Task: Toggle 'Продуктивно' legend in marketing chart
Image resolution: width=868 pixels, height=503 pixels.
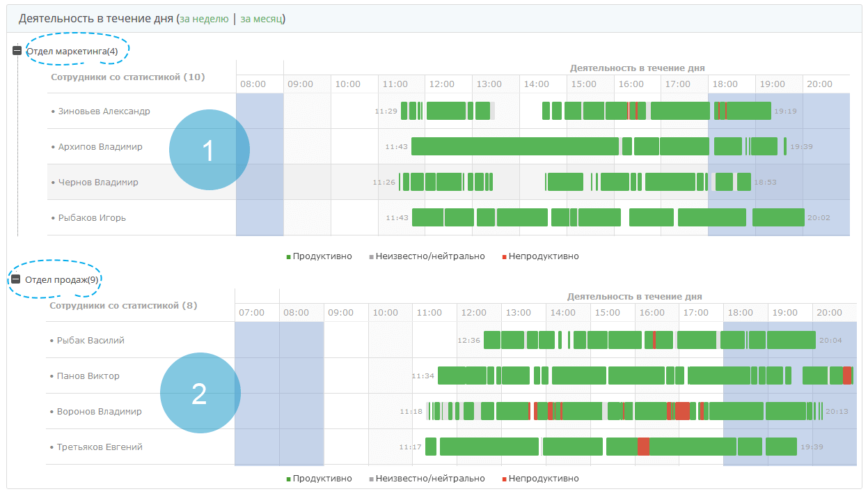Action: [319, 256]
